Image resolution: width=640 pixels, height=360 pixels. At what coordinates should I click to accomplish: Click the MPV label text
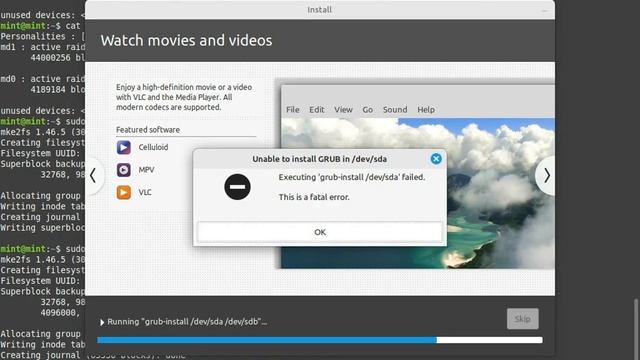click(146, 170)
